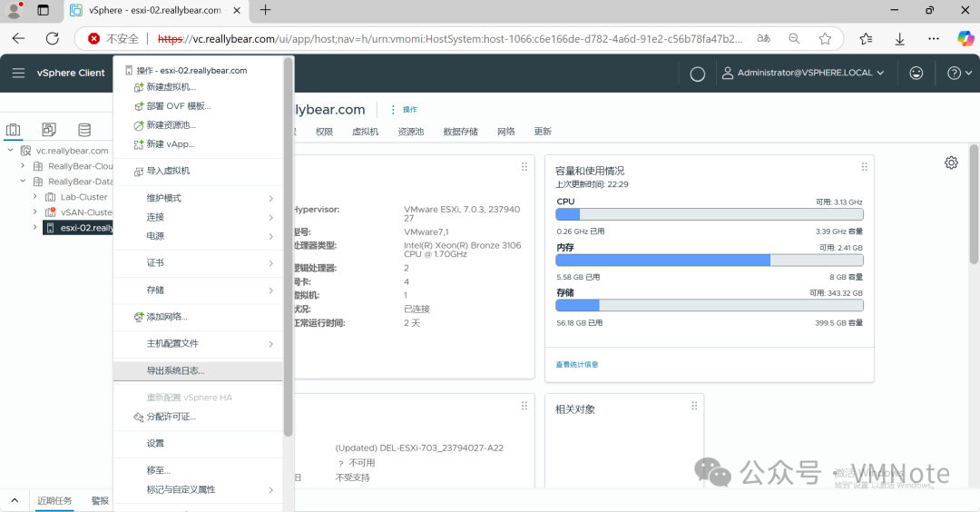980x512 pixels.
Task: Click the 内存 usage bar
Action: point(710,260)
